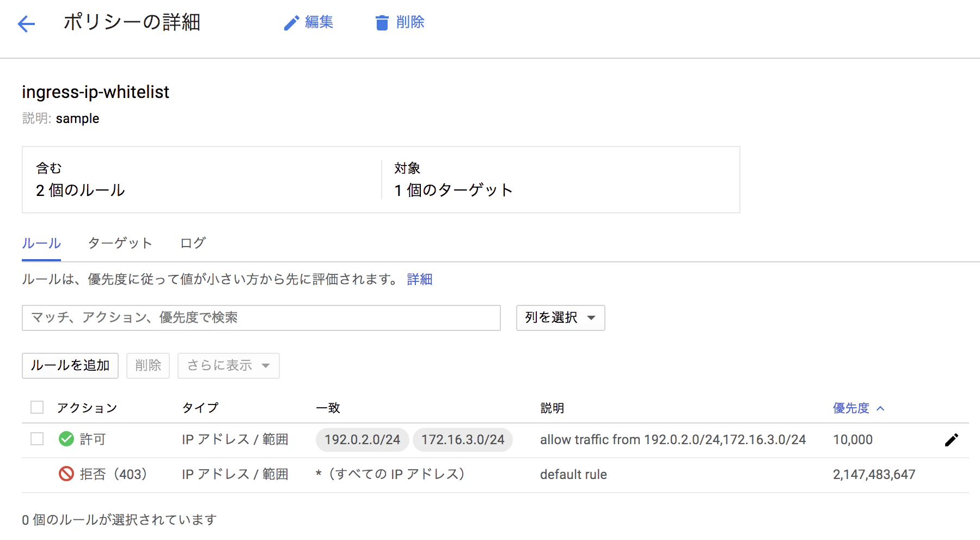Screen dimensions: 980x540
Task: Open the 詳細 link about rule priority
Action: pos(420,279)
